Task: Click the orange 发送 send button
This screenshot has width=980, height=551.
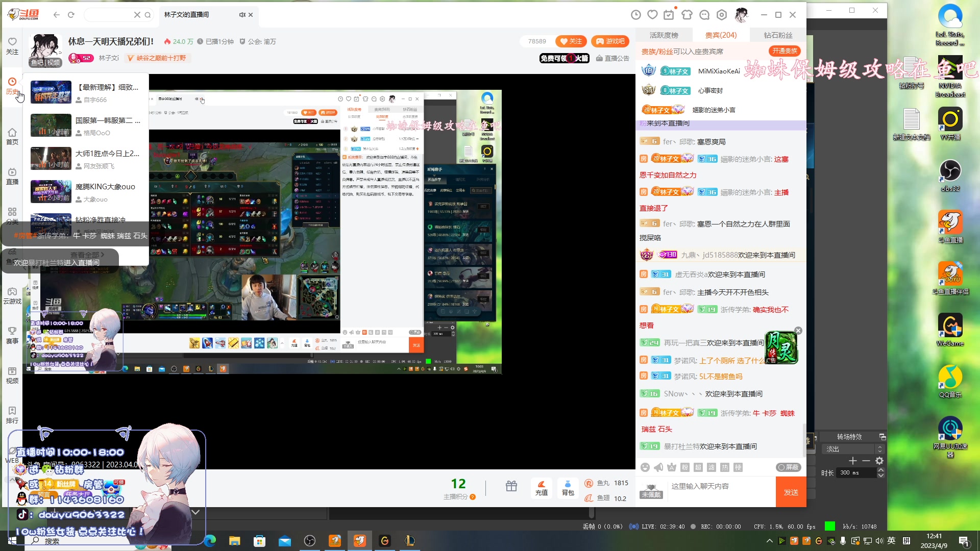Action: coord(791,491)
